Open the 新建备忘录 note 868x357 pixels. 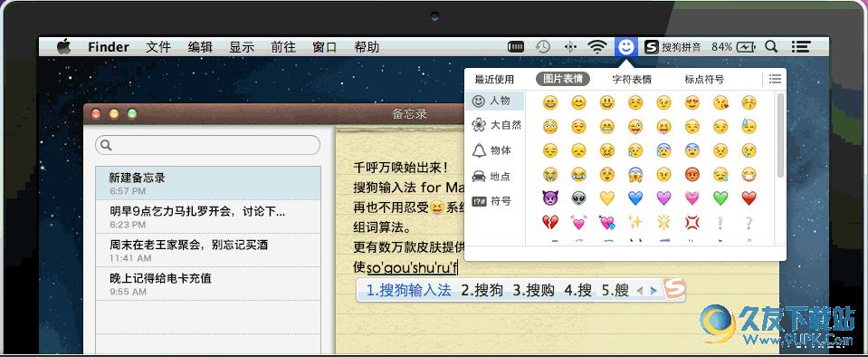point(208,183)
